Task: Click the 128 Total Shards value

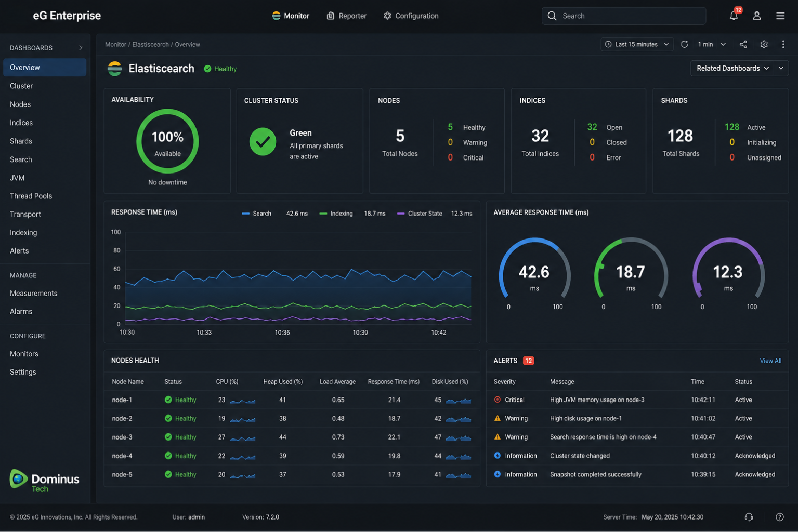Action: tap(680, 136)
